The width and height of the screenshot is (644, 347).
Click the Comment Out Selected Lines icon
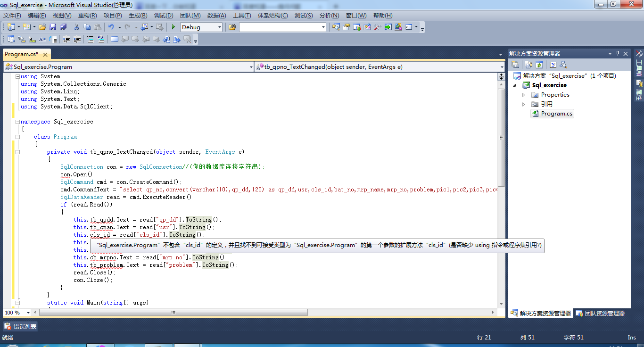91,39
